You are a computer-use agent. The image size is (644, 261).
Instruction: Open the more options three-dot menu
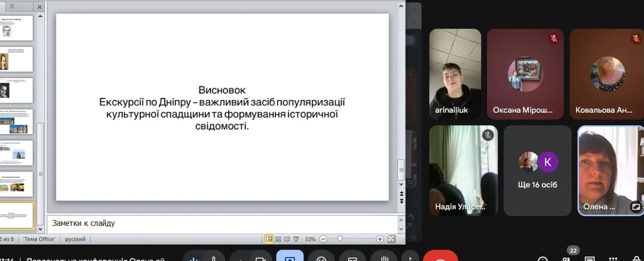coord(411,258)
